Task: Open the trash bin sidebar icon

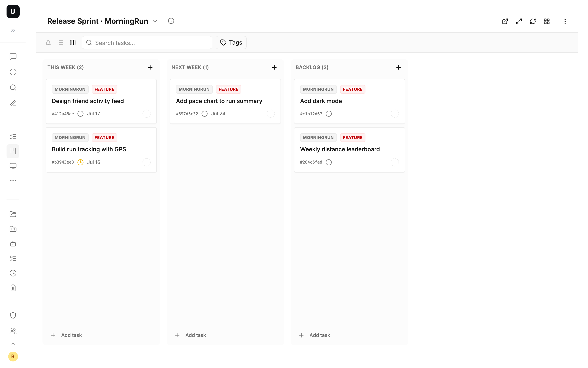Action: point(13,288)
